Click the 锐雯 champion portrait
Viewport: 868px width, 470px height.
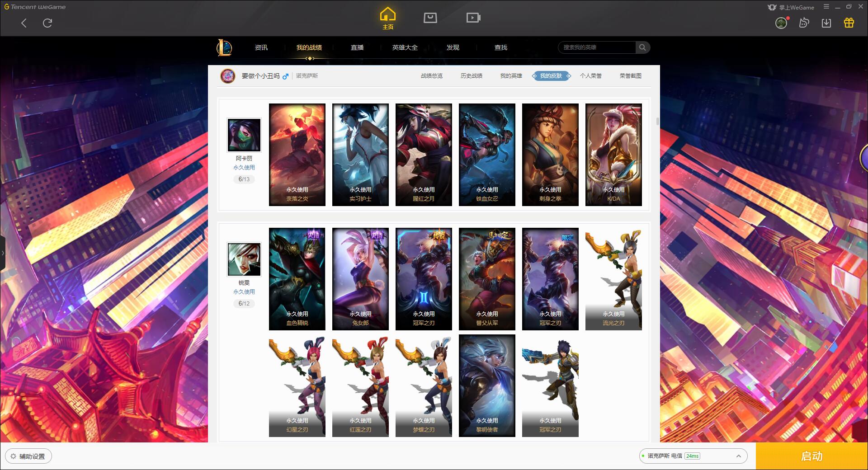pos(244,259)
